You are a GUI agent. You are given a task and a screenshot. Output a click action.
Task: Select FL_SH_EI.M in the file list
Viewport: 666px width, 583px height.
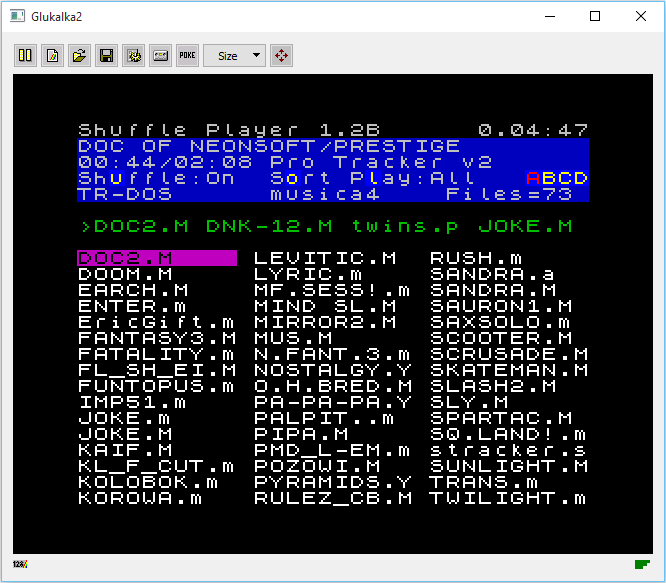(157, 370)
